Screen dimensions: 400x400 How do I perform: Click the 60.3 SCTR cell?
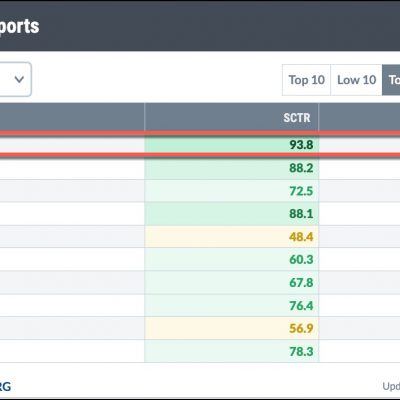click(232, 259)
